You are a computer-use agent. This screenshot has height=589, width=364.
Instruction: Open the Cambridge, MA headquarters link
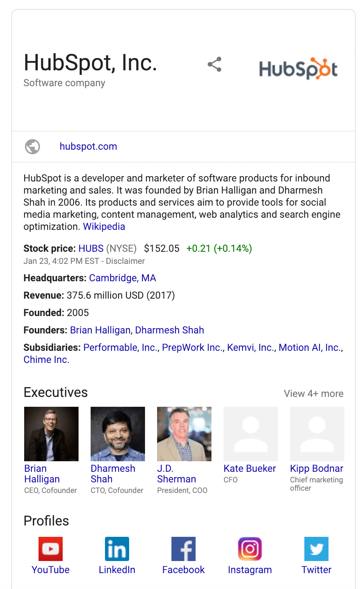click(x=122, y=278)
